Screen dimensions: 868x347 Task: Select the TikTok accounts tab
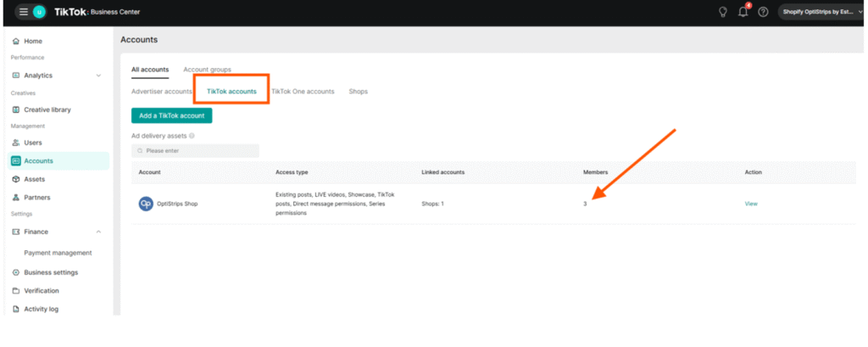tap(231, 91)
